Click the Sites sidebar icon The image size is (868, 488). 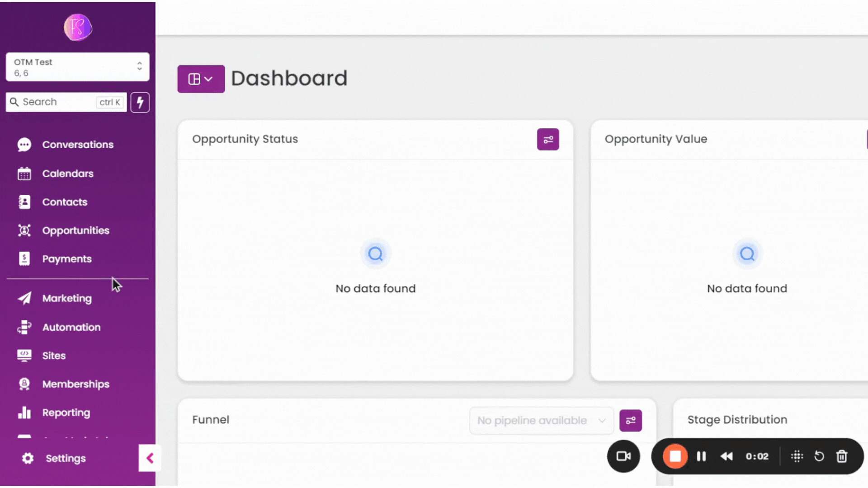[x=24, y=355]
